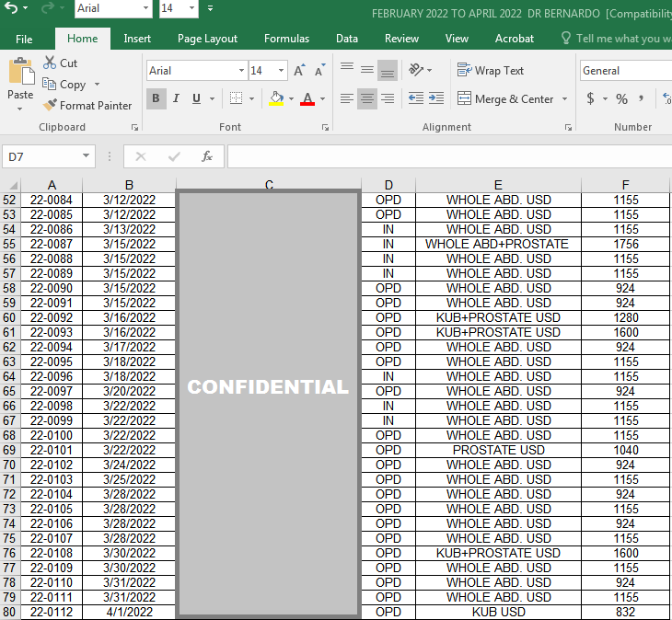The height and width of the screenshot is (620, 672).
Task: Open Alignment settings dialog launcher
Action: tap(568, 127)
